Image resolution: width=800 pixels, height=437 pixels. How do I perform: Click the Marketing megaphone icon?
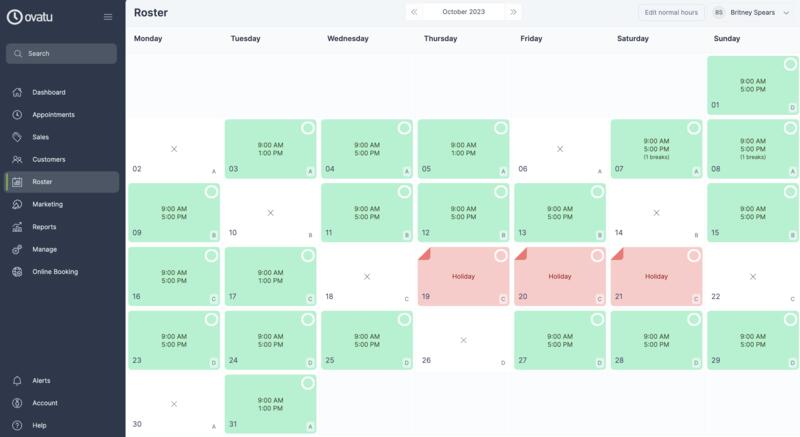tap(17, 204)
